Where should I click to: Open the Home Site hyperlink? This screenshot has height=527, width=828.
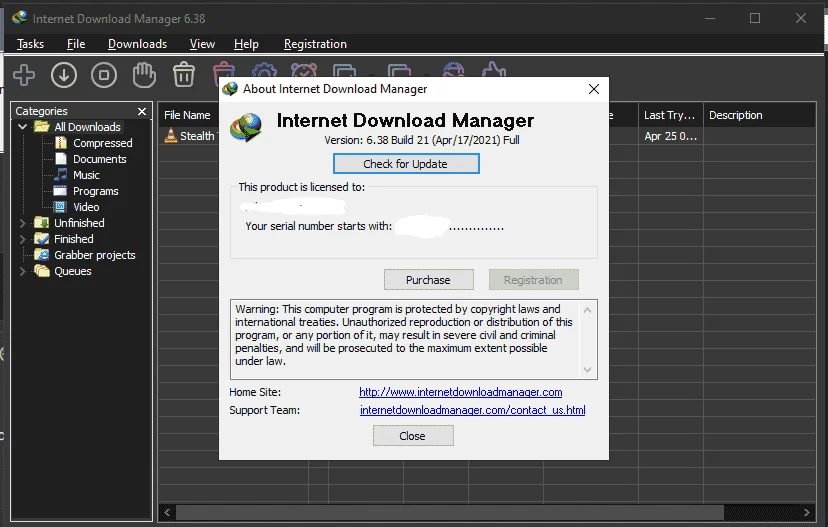tap(460, 392)
